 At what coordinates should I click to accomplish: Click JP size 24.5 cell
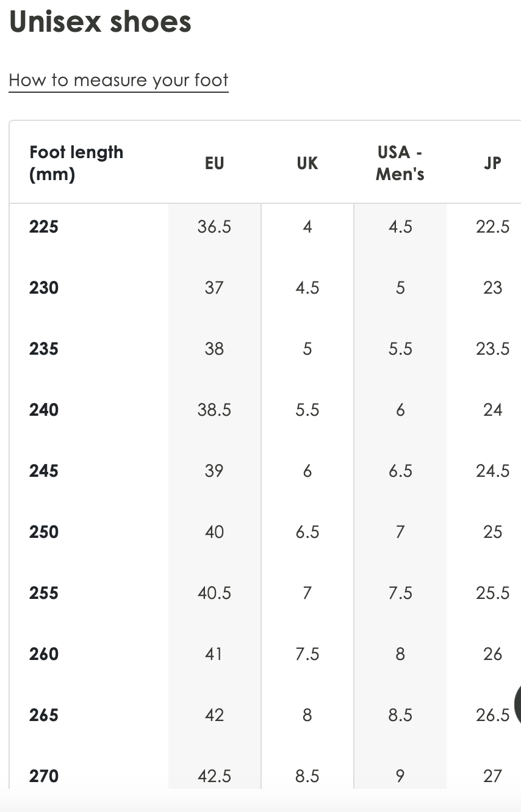tap(492, 471)
